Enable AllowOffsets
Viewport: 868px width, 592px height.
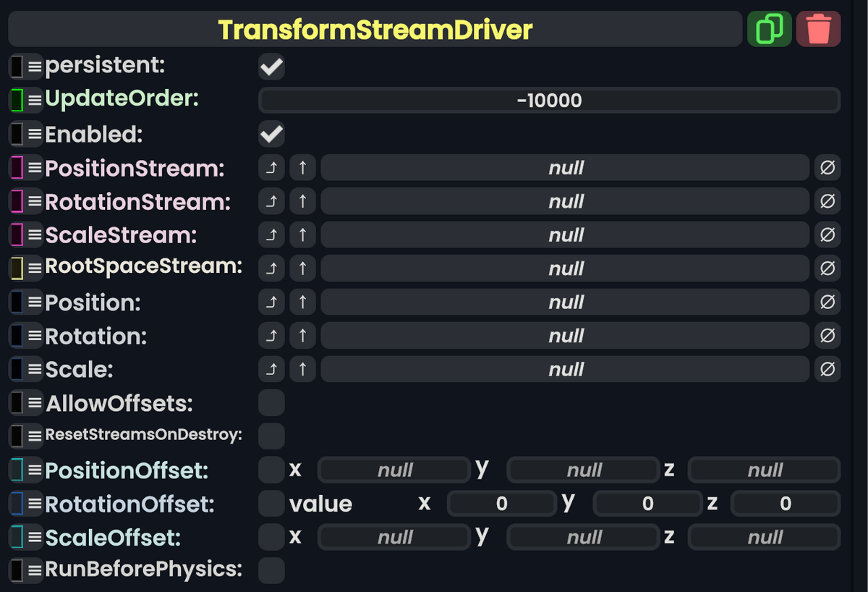tap(271, 402)
